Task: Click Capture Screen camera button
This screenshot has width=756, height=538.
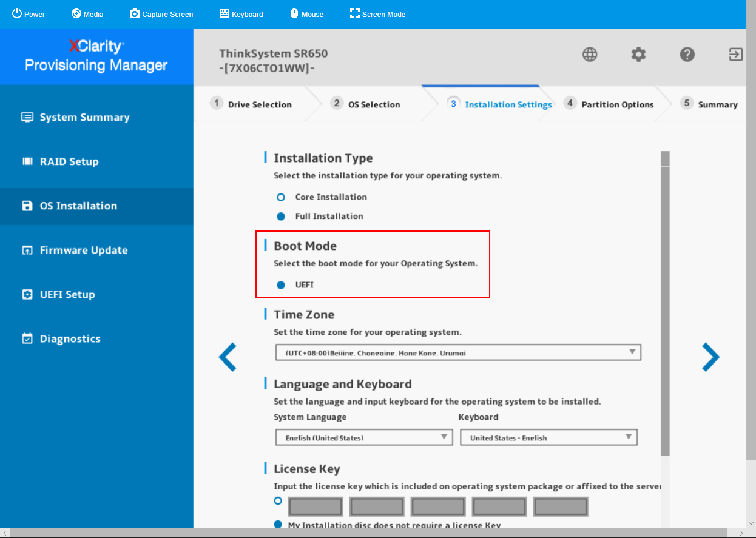Action: click(x=161, y=14)
